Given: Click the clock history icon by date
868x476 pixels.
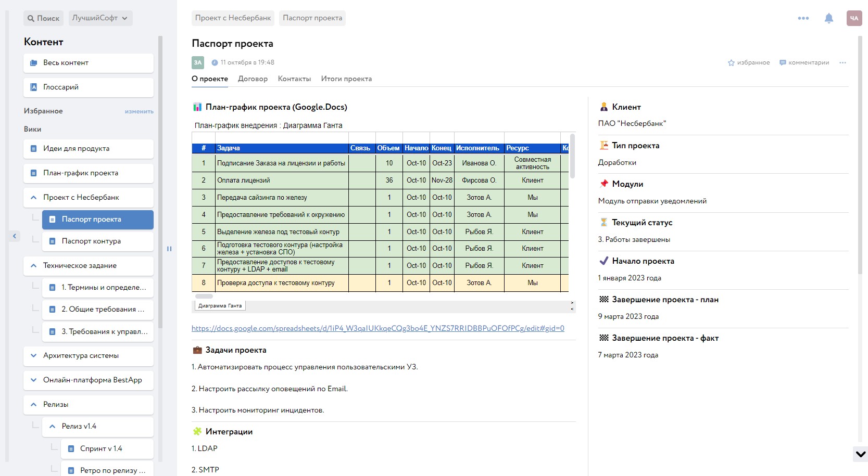Looking at the screenshot, I should point(215,62).
